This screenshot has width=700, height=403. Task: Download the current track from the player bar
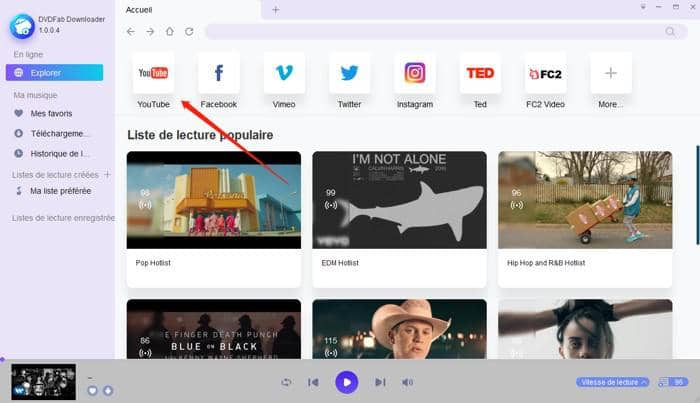tap(108, 391)
